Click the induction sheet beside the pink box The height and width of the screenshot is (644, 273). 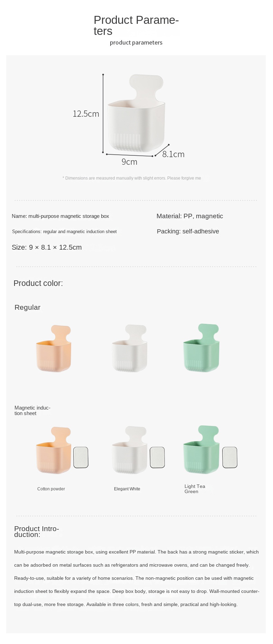coord(81,458)
